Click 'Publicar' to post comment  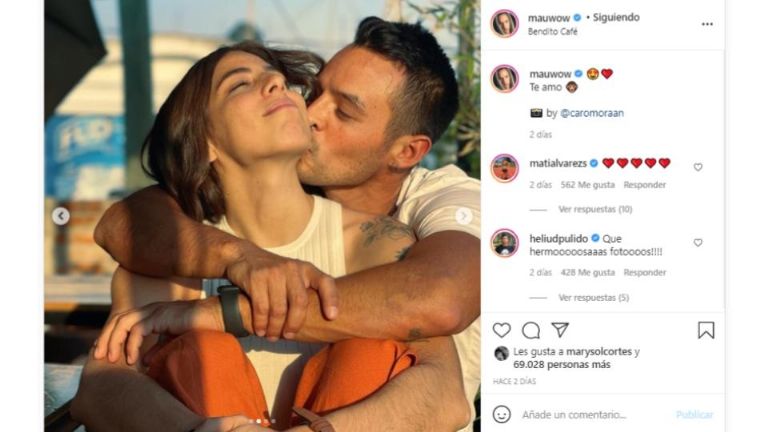point(694,414)
